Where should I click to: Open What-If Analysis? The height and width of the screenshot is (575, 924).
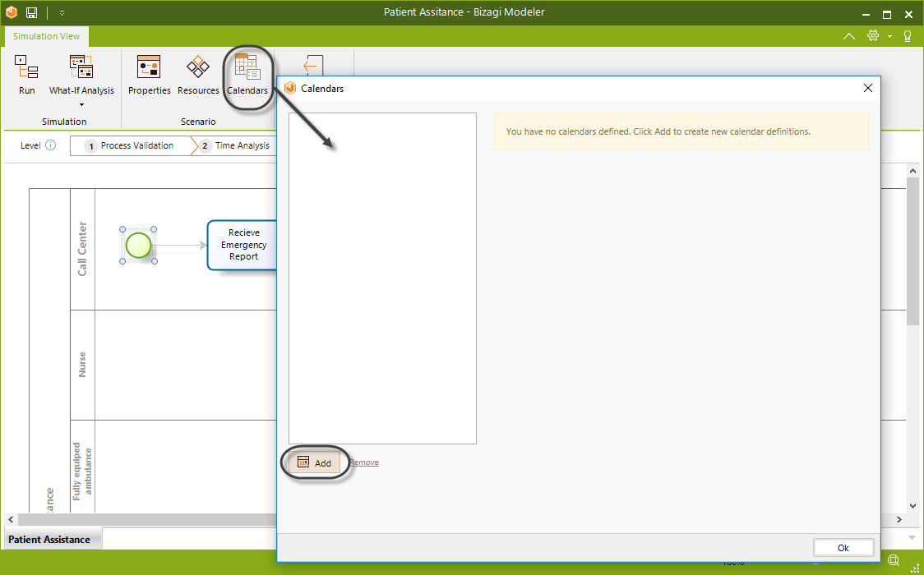click(x=81, y=75)
